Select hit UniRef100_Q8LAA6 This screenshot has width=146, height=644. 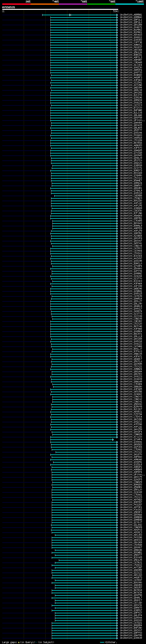pos(131,115)
